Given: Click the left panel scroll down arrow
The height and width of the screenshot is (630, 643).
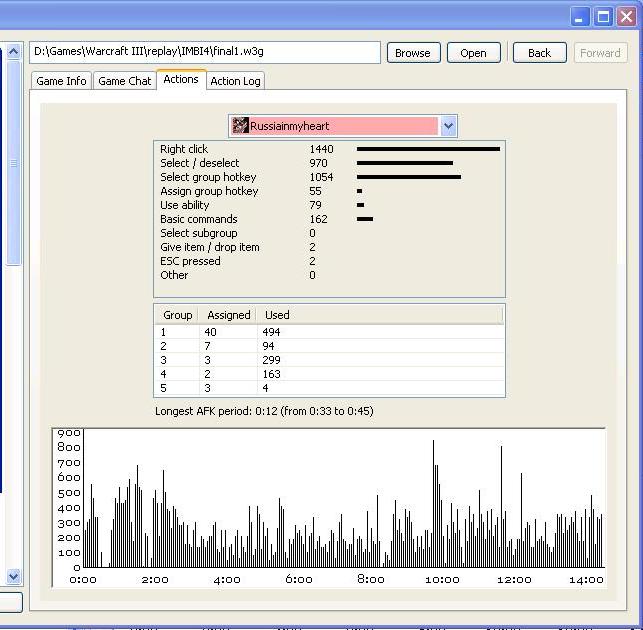Looking at the screenshot, I should 14,576.
